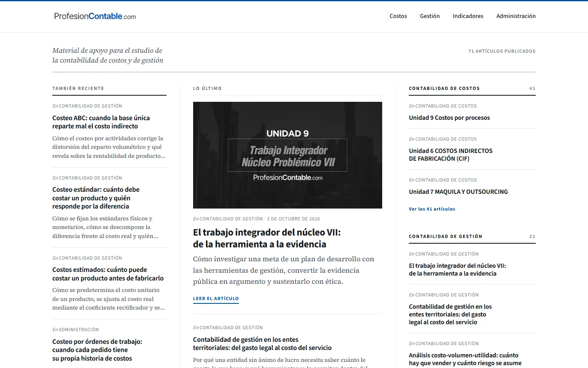Open the Gestión menu item

[430, 16]
